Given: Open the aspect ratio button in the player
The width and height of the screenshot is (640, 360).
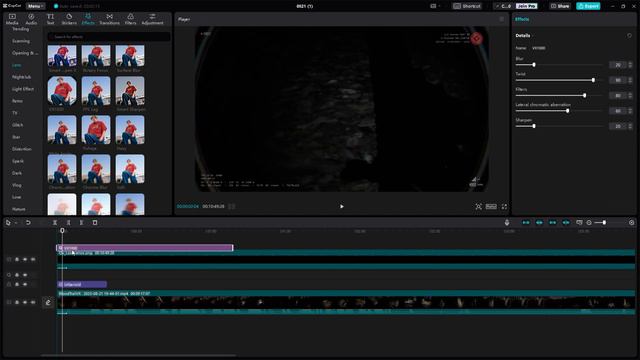Looking at the screenshot, I should point(491,207).
